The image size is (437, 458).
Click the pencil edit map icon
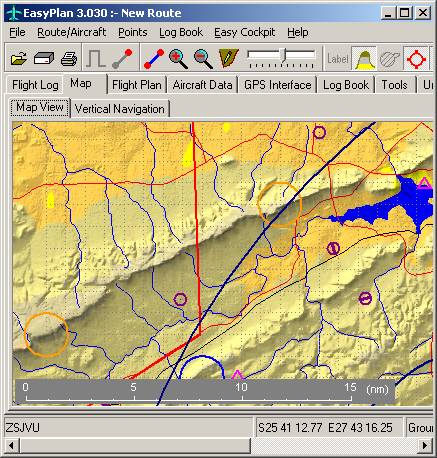tap(229, 58)
